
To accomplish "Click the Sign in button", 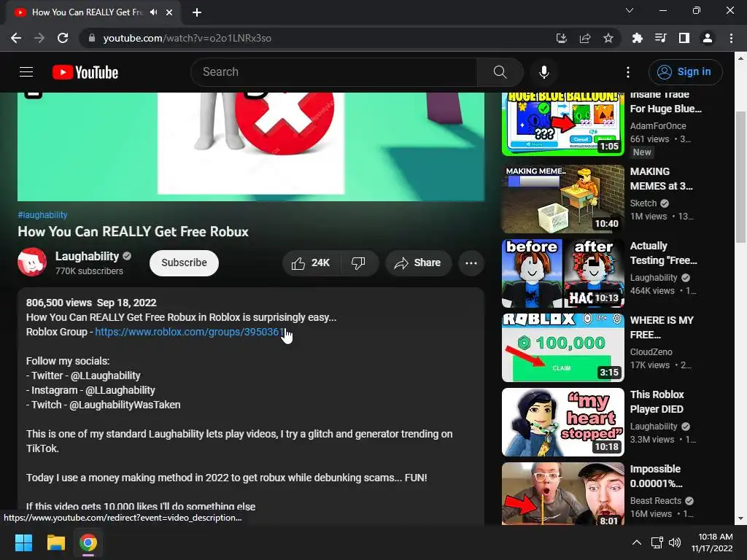I will pyautogui.click(x=685, y=72).
